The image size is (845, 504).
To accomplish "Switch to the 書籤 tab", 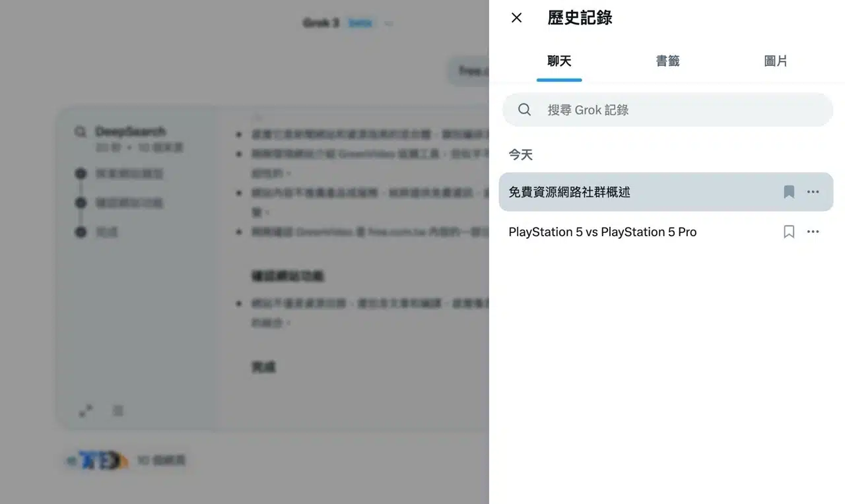I will 667,61.
